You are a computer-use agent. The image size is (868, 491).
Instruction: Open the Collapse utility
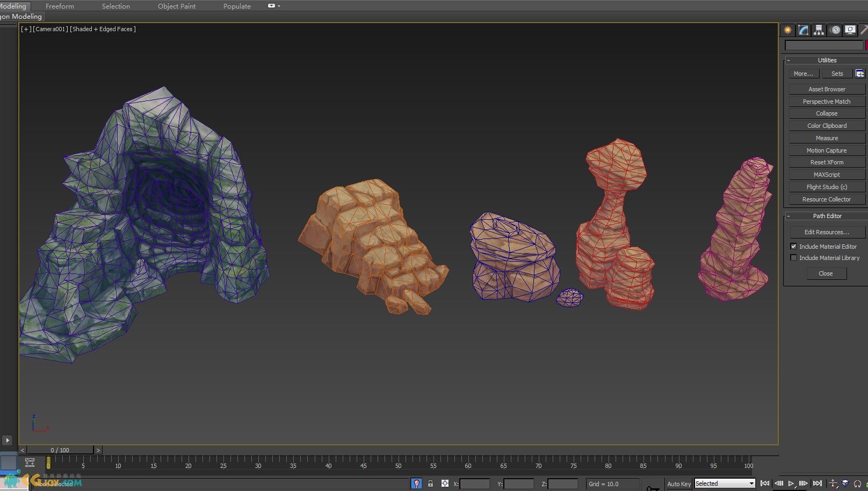pos(827,113)
